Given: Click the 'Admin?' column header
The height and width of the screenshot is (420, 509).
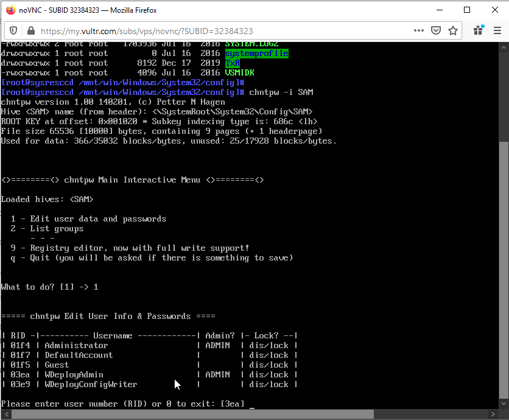Looking at the screenshot, I should click(220, 335).
